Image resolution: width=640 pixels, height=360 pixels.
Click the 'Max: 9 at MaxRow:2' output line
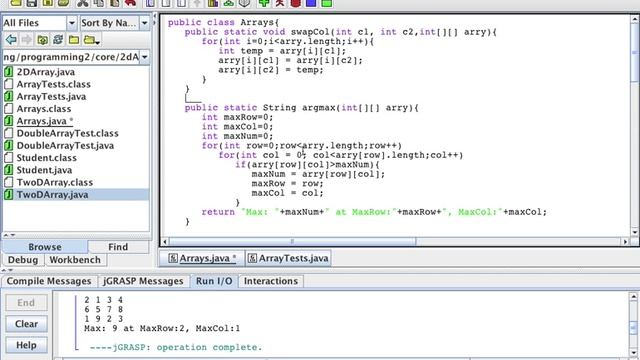(162, 328)
